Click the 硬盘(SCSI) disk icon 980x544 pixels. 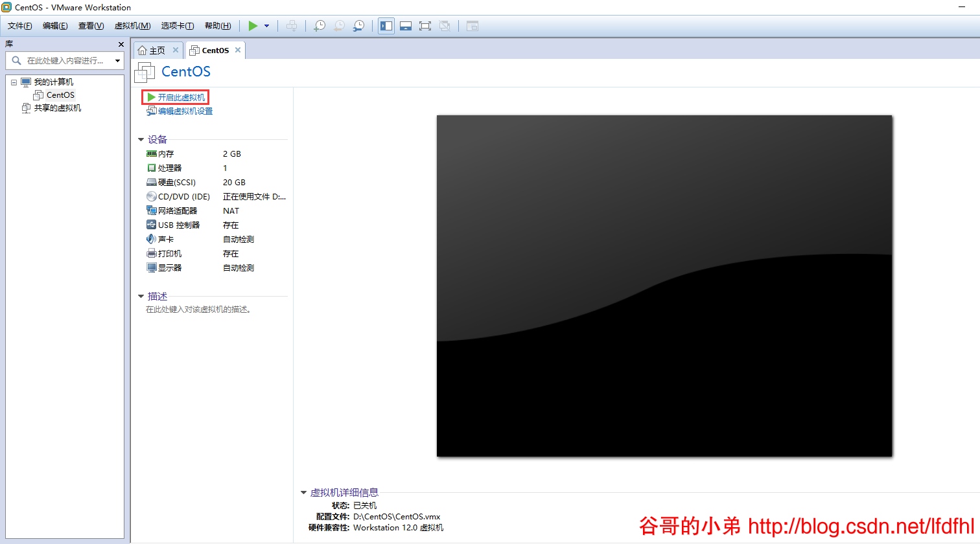(152, 183)
